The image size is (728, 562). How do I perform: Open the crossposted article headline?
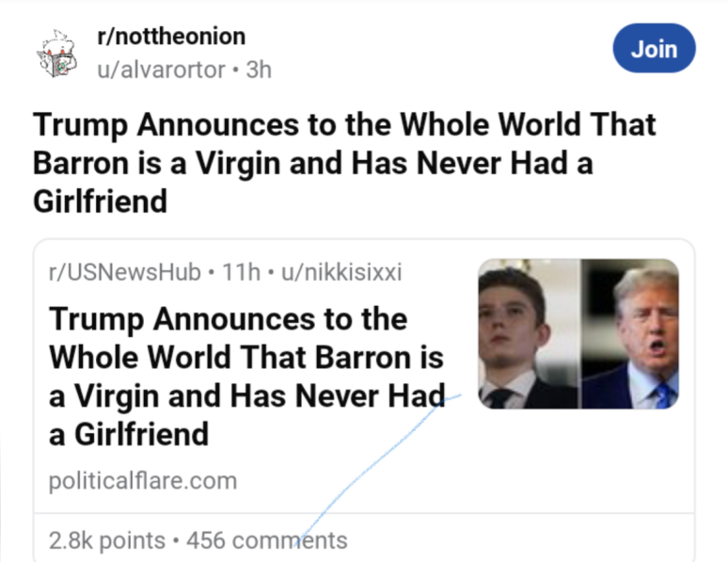pos(246,377)
